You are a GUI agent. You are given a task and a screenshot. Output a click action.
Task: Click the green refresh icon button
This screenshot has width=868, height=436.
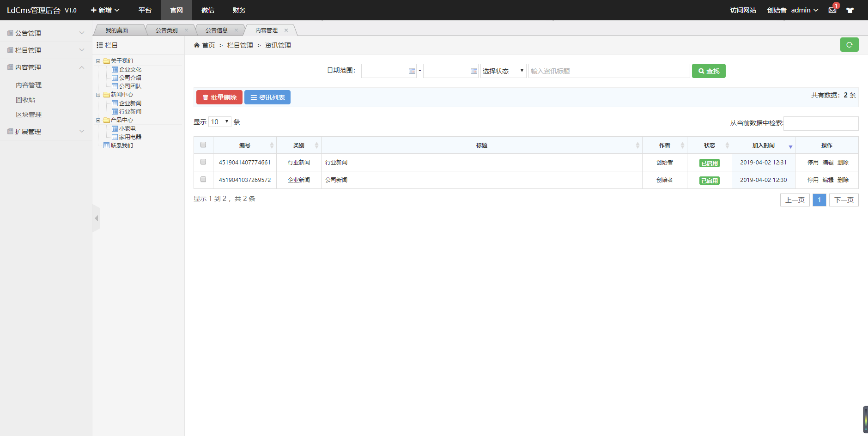pyautogui.click(x=849, y=45)
